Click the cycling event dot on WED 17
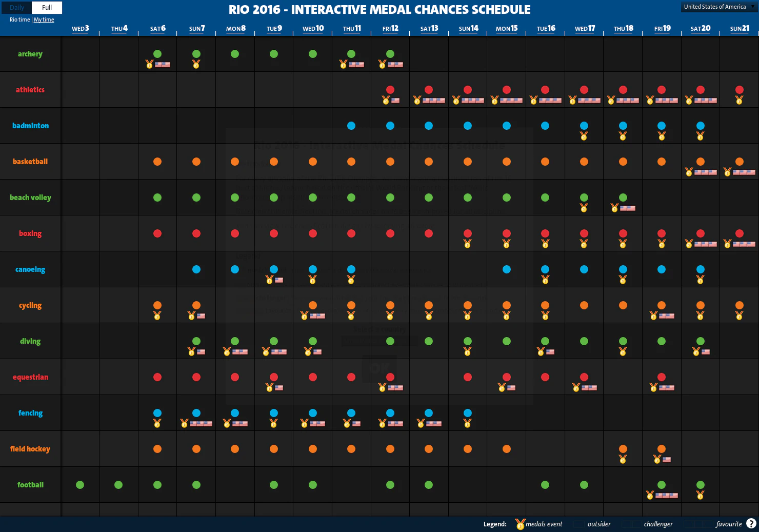759x532 pixels. (584, 305)
